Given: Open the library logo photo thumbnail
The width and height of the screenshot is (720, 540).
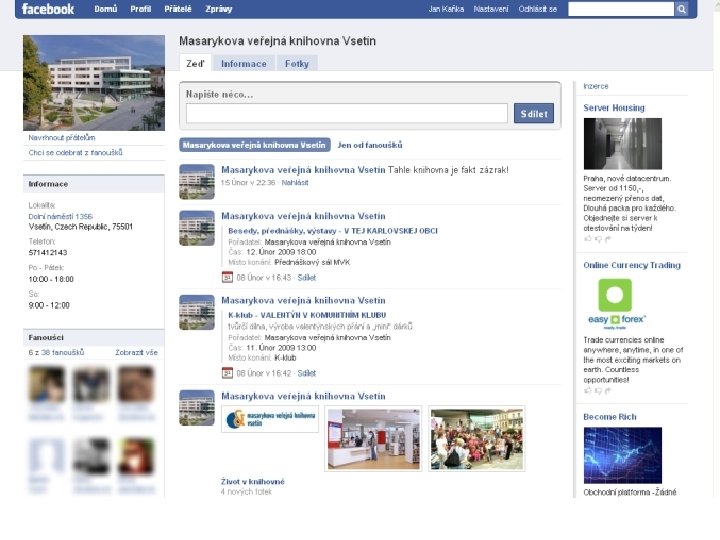Looking at the screenshot, I should [x=270, y=419].
